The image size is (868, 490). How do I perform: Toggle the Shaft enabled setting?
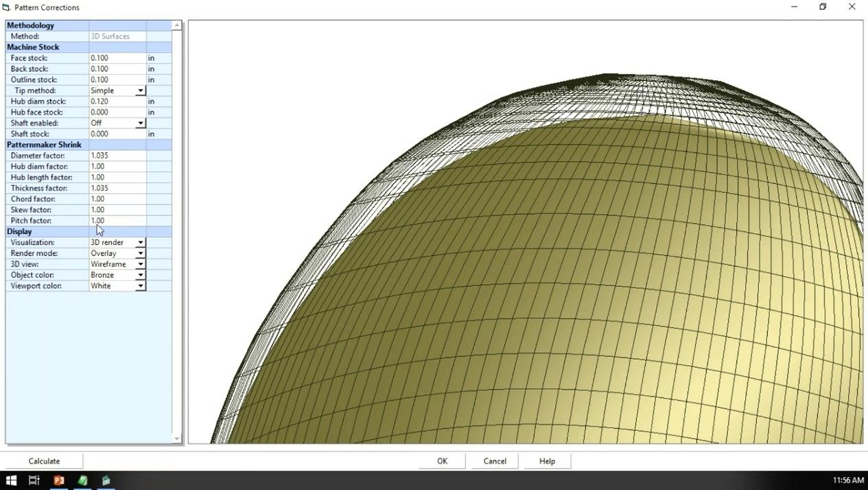(x=140, y=123)
